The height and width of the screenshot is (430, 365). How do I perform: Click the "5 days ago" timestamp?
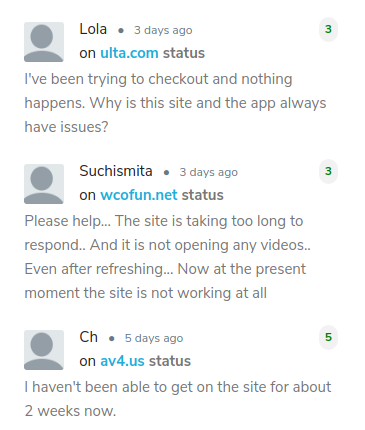(154, 338)
